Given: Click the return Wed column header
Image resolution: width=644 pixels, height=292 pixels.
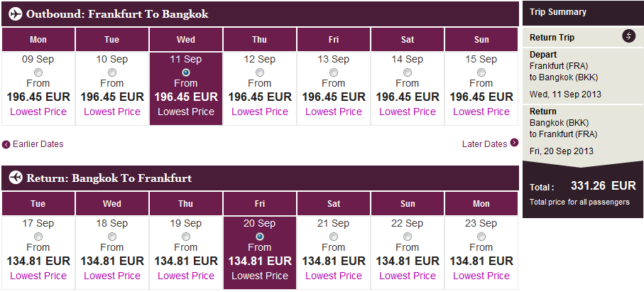Looking at the screenshot, I should click(x=112, y=204).
